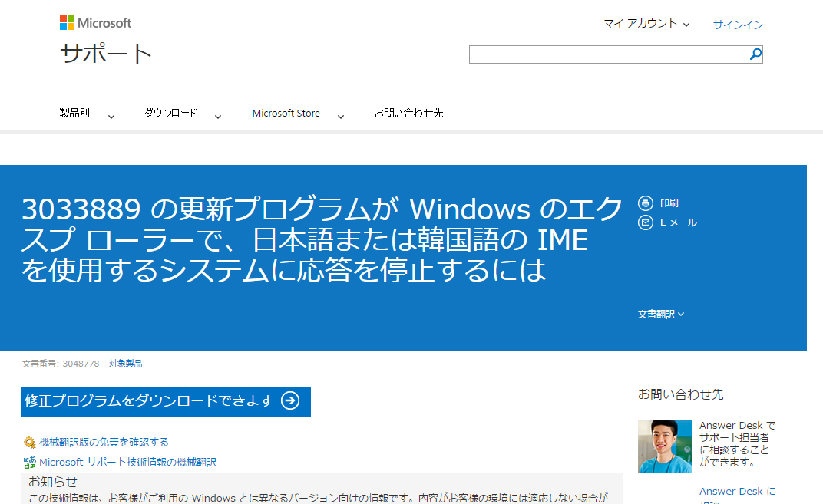Open 機械翻訳版の免責を確認する link
Image resolution: width=823 pixels, height=504 pixels.
104,442
